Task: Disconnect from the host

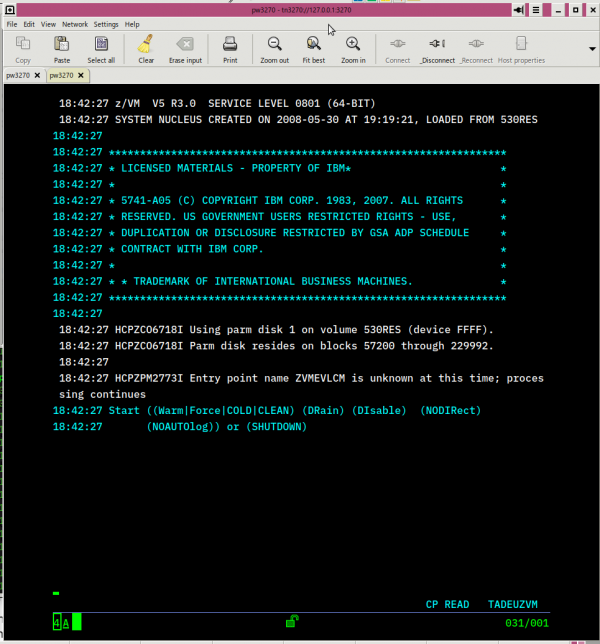Action: tap(437, 49)
